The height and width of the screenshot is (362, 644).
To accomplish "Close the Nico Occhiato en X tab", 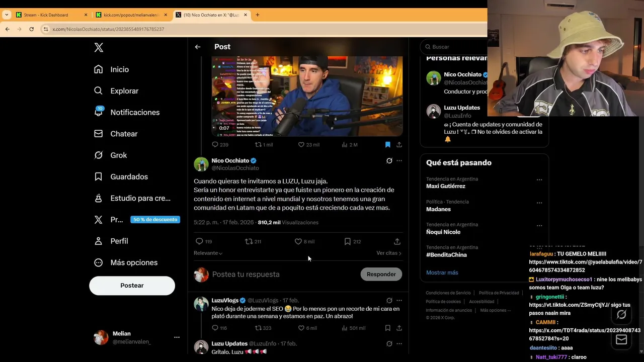I will [246, 15].
